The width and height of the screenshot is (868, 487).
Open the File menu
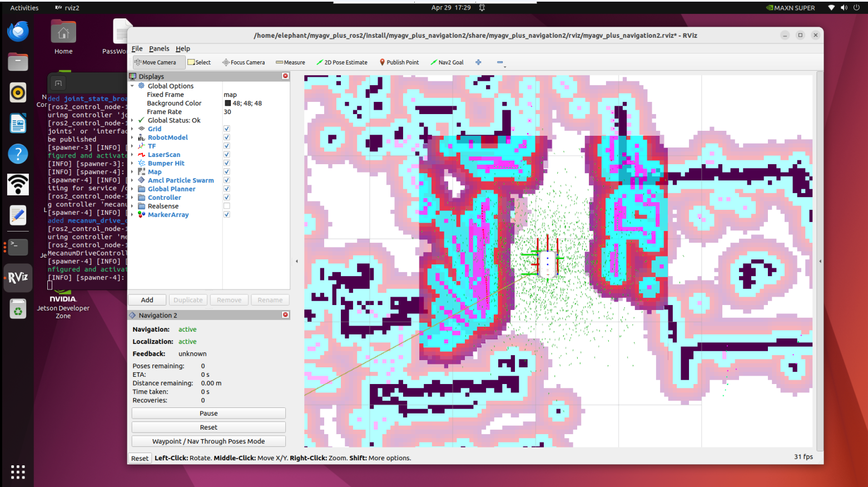click(x=137, y=49)
